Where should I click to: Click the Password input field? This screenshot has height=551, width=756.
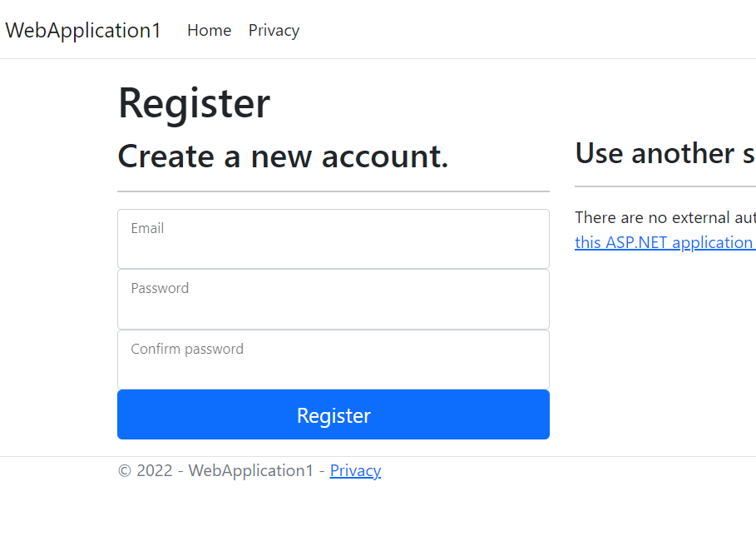click(x=333, y=299)
